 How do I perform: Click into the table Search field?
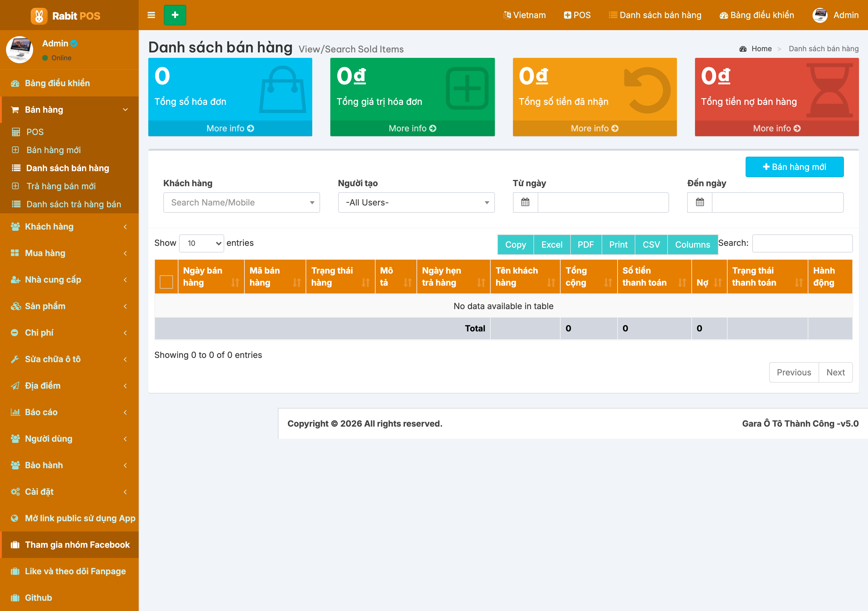(x=802, y=243)
